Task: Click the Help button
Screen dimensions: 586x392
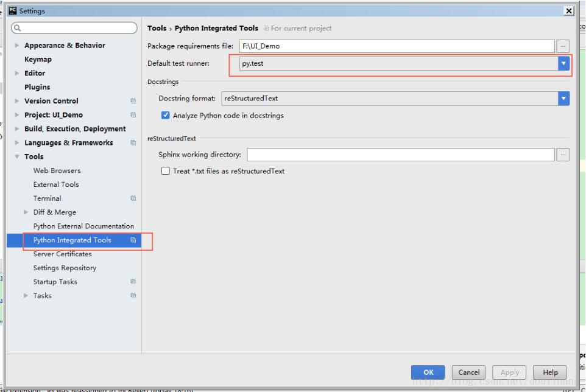Action: (x=550, y=372)
